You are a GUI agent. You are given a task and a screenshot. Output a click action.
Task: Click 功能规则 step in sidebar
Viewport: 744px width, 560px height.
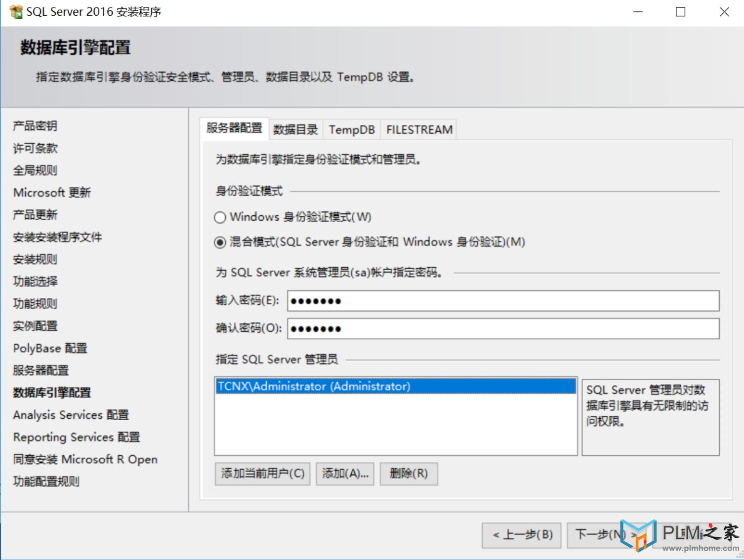coord(35,304)
